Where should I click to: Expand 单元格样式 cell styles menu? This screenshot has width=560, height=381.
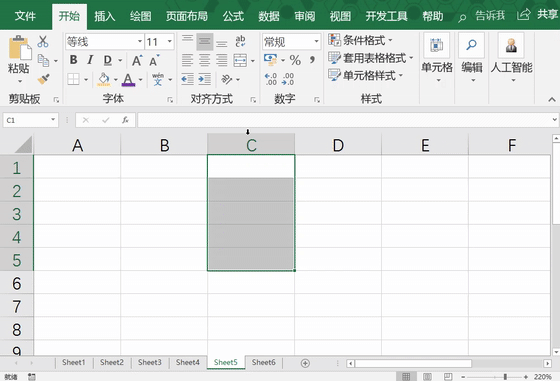point(365,75)
